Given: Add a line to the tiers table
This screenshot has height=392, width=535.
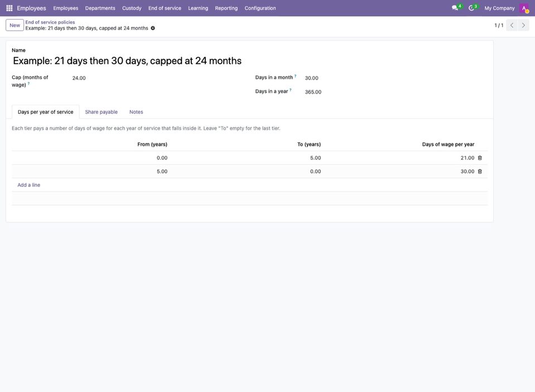Looking at the screenshot, I should coord(28,185).
